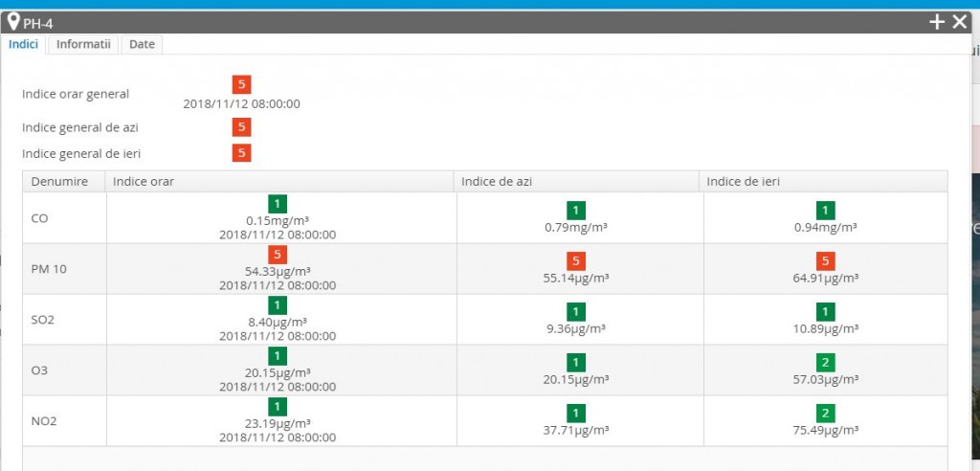The height and width of the screenshot is (471, 980).
Task: Click the Indice orar column header
Action: point(144,182)
